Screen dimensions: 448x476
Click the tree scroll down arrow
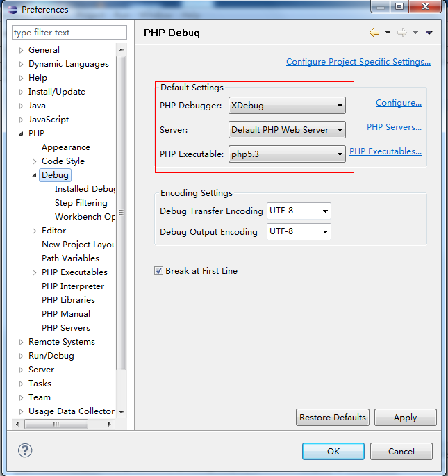tap(122, 412)
